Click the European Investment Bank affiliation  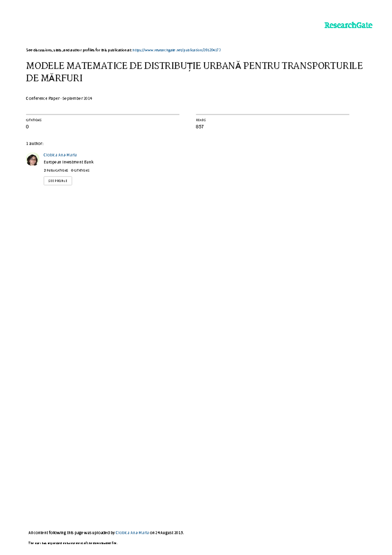69,162
